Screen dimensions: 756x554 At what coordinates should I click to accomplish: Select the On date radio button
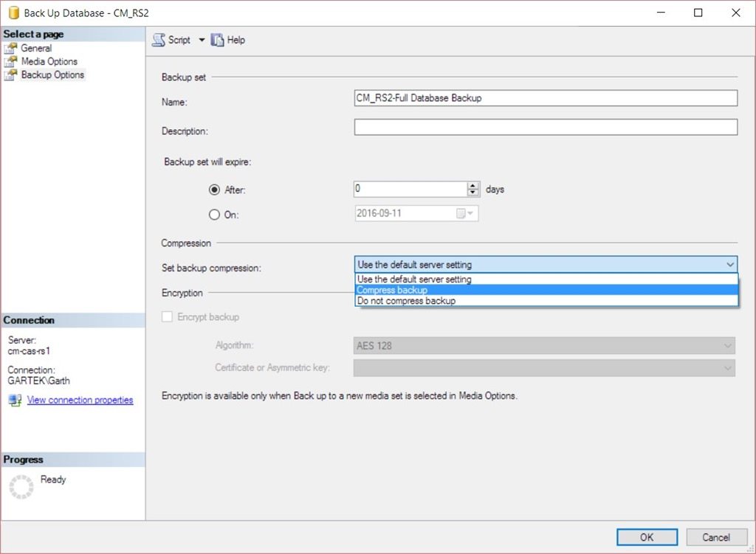click(214, 215)
